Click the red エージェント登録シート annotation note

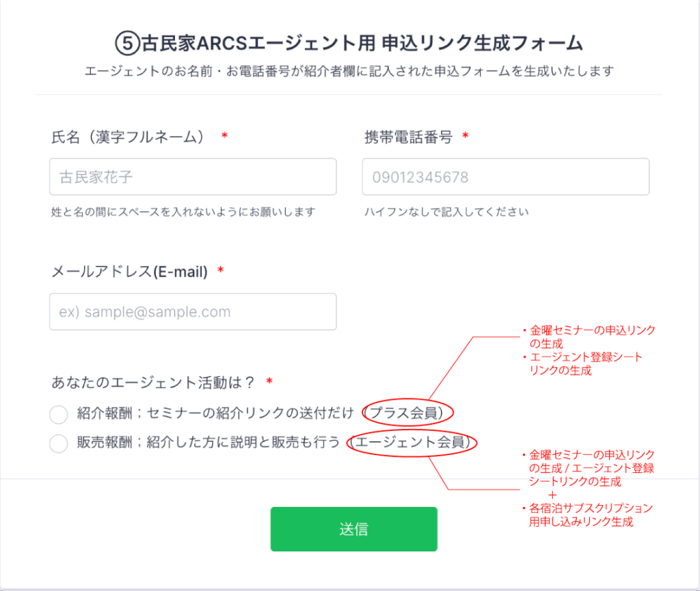[x=586, y=363]
